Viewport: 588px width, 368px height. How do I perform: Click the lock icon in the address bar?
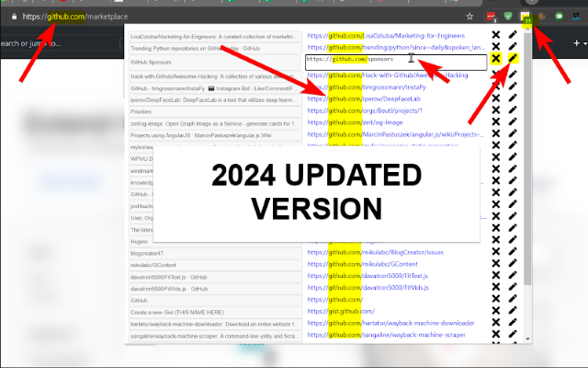15,17
